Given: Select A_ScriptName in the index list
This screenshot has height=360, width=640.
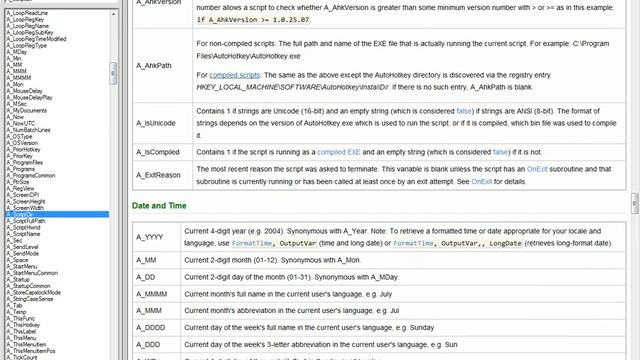Looking at the screenshot, I should pyautogui.click(x=23, y=234).
